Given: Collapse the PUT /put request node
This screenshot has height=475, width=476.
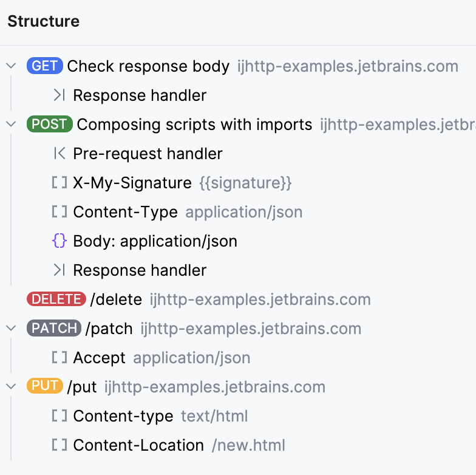Looking at the screenshot, I should (12, 387).
